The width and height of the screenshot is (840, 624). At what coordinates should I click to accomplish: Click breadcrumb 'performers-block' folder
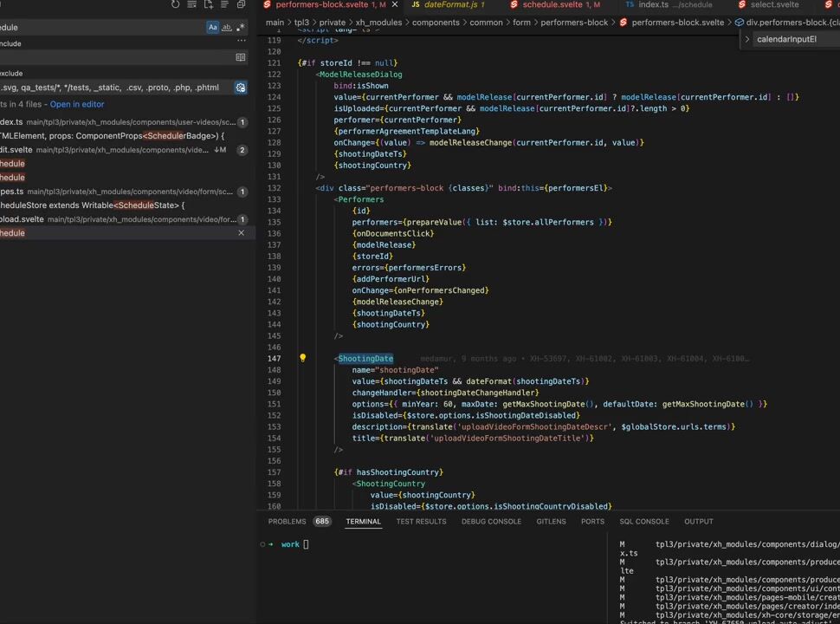(x=574, y=23)
